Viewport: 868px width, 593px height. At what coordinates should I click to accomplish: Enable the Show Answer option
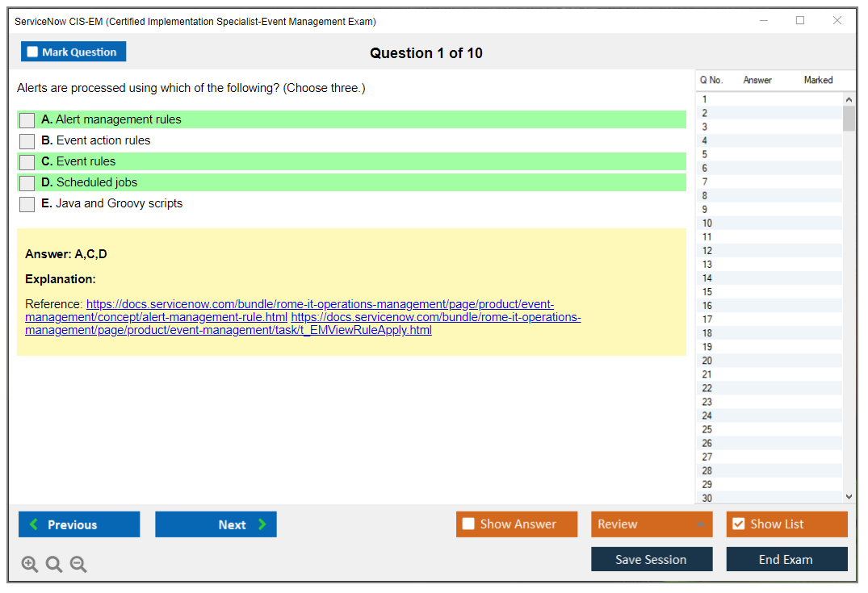(x=469, y=524)
